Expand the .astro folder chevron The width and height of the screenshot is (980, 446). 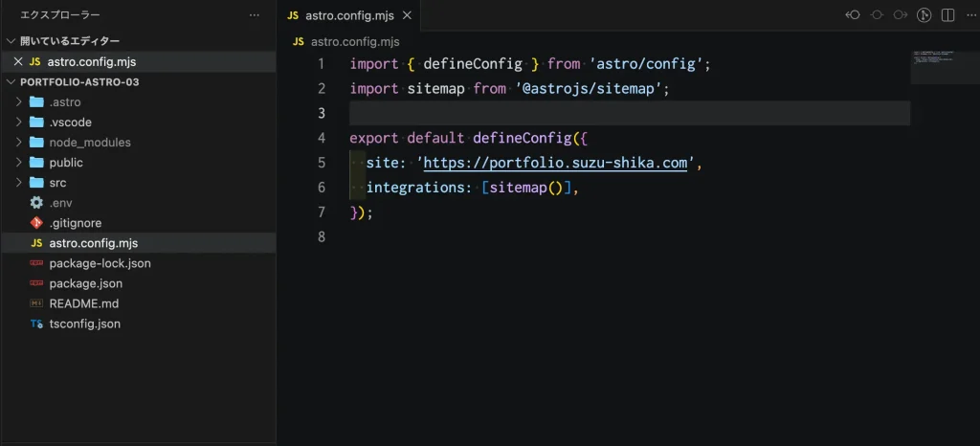click(x=19, y=101)
